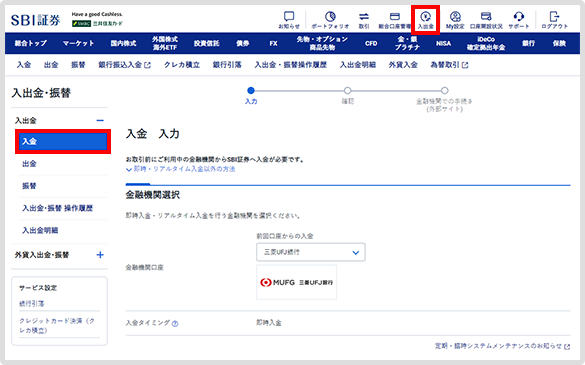Expand 即時・リアルタイム入金以外の方法
The image size is (585, 365).
[181, 169]
